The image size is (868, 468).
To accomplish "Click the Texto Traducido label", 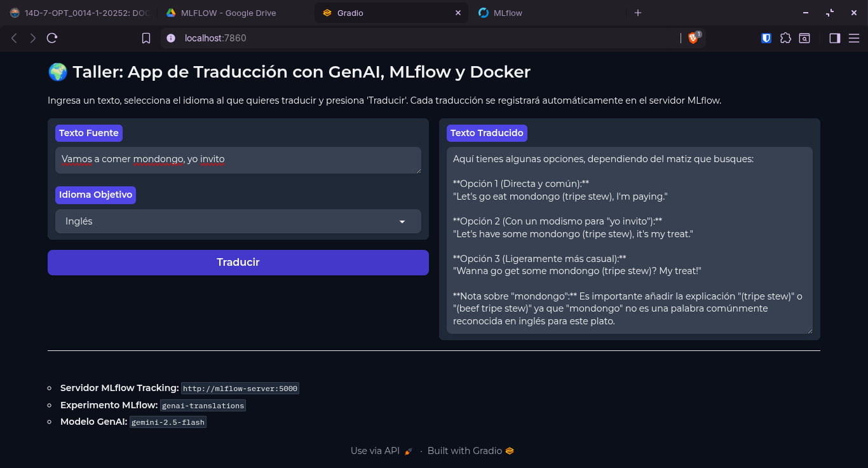I will coord(487,133).
